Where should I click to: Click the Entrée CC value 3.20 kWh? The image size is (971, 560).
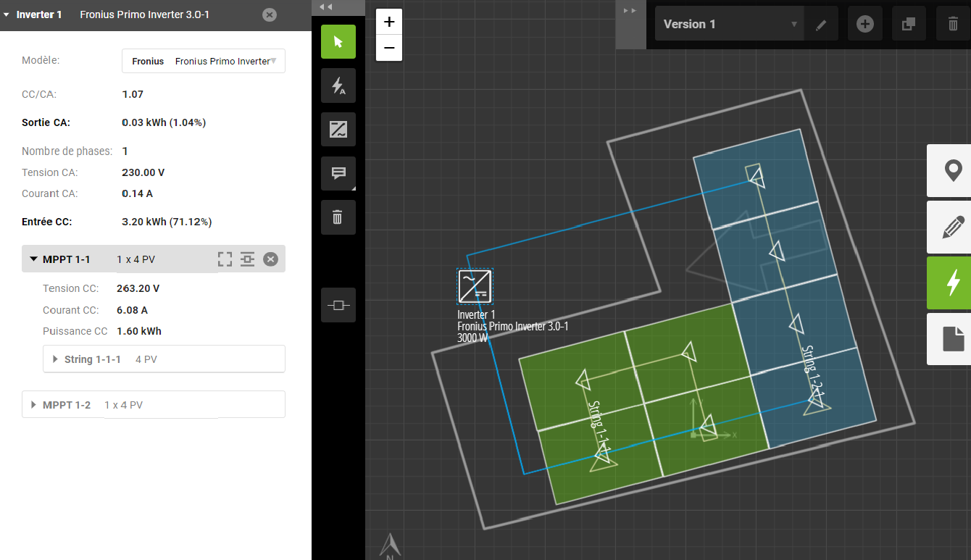pos(167,222)
